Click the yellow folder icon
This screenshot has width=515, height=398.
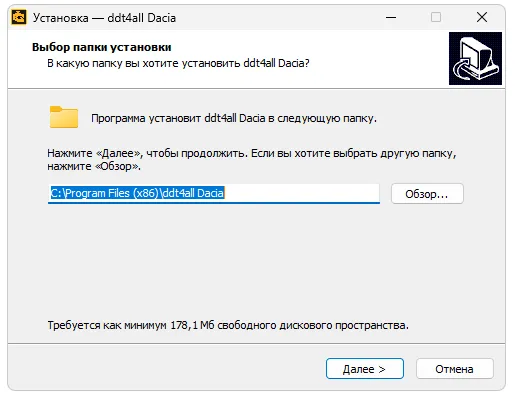coord(64,117)
